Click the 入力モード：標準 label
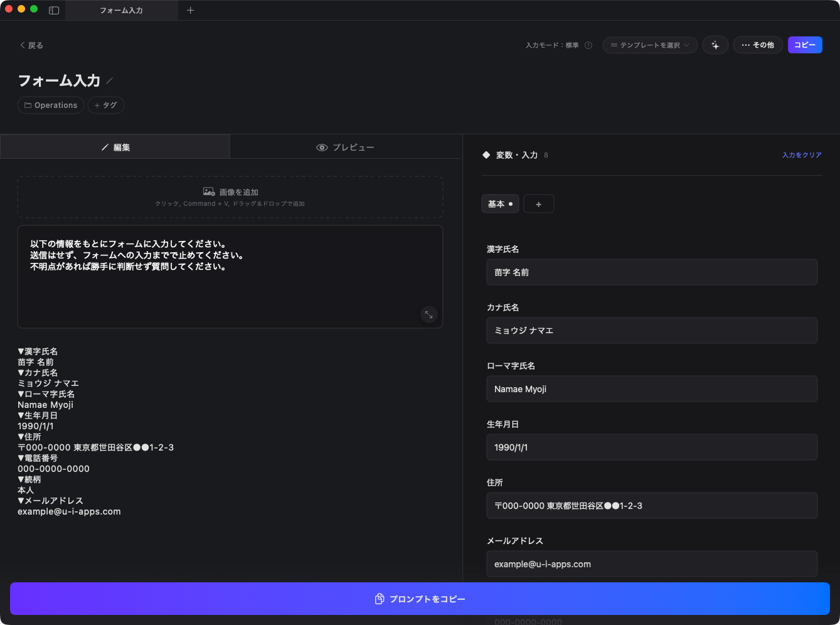840x625 pixels. coord(552,45)
